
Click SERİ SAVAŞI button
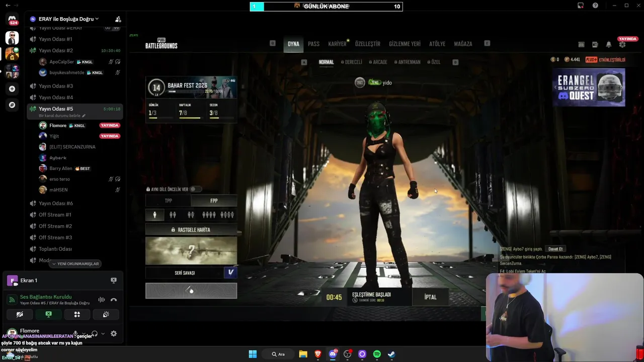coord(185,273)
